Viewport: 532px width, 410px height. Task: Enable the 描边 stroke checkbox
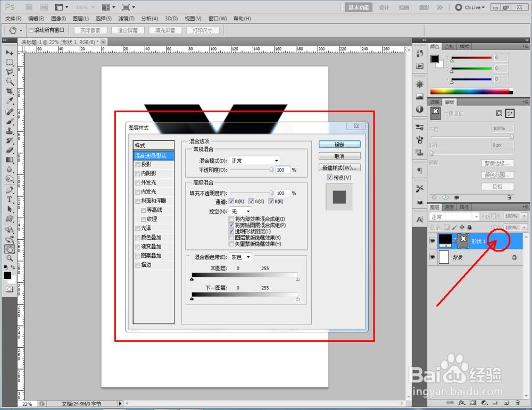(x=138, y=265)
